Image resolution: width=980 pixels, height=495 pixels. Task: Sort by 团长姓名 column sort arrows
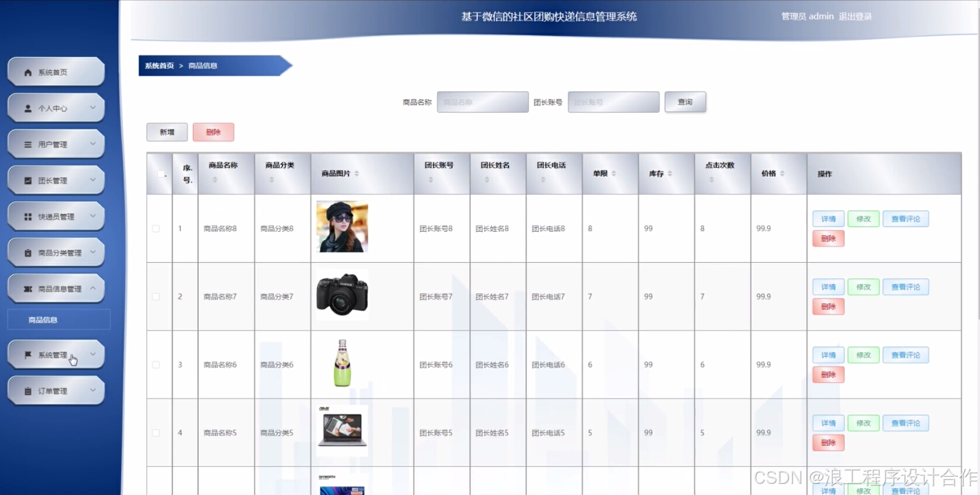[x=486, y=180]
